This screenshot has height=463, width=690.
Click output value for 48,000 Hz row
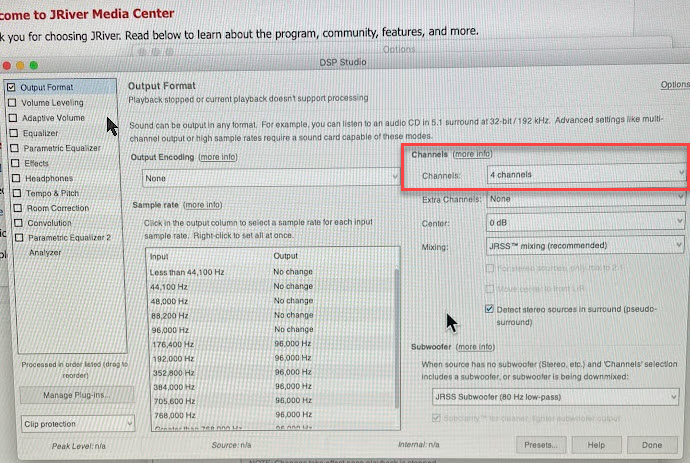tap(294, 301)
